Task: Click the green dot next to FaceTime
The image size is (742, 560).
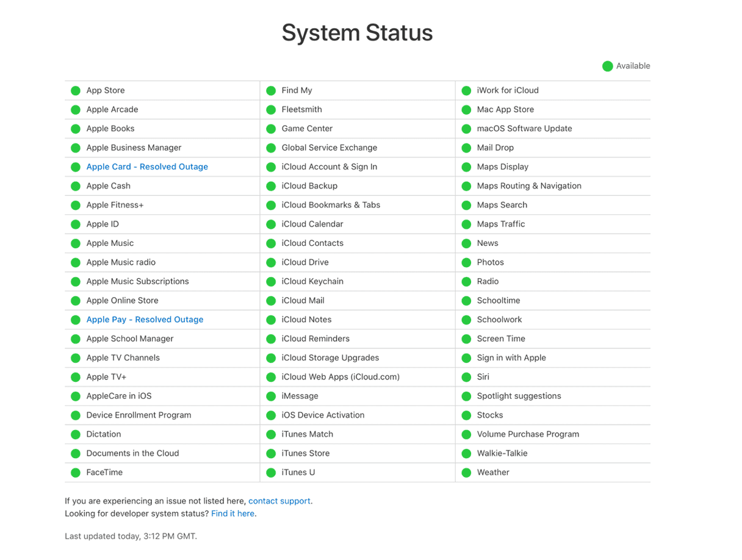Action: pyautogui.click(x=76, y=473)
